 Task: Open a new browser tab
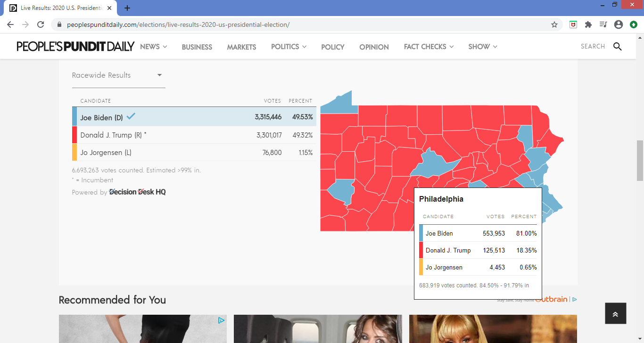click(127, 8)
